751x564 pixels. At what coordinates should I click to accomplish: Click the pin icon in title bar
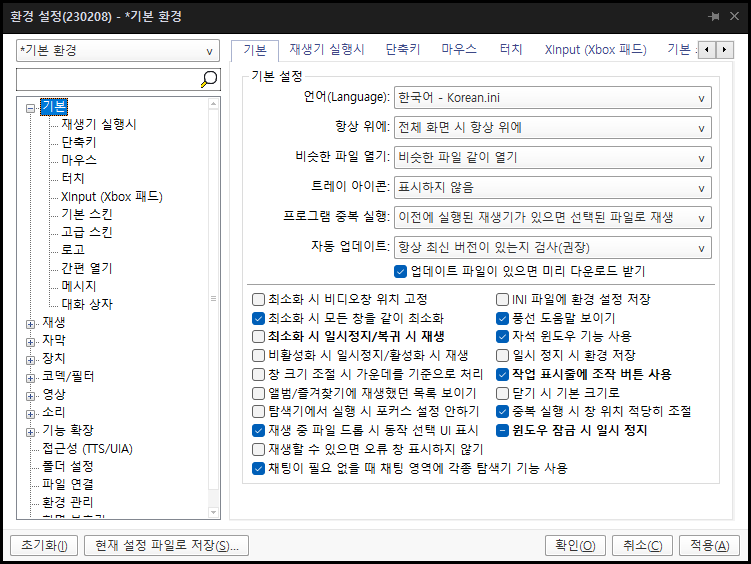coord(714,16)
